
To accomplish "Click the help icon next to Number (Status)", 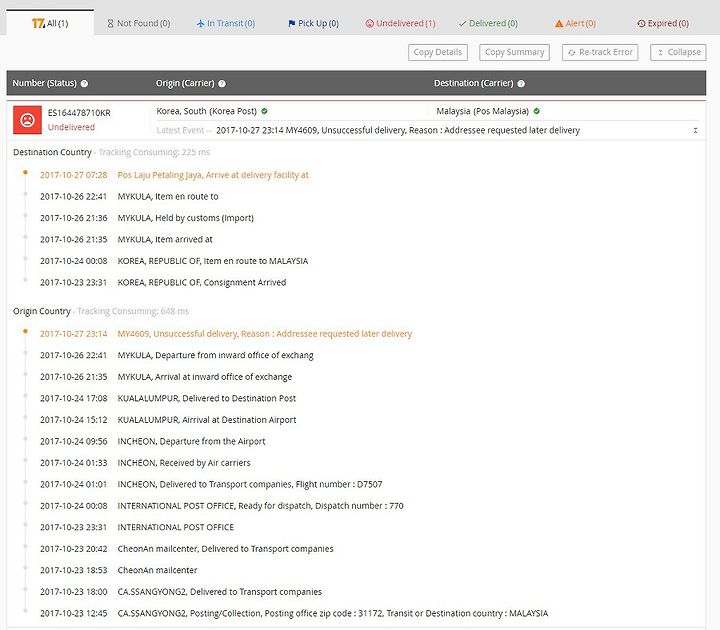I will (84, 84).
